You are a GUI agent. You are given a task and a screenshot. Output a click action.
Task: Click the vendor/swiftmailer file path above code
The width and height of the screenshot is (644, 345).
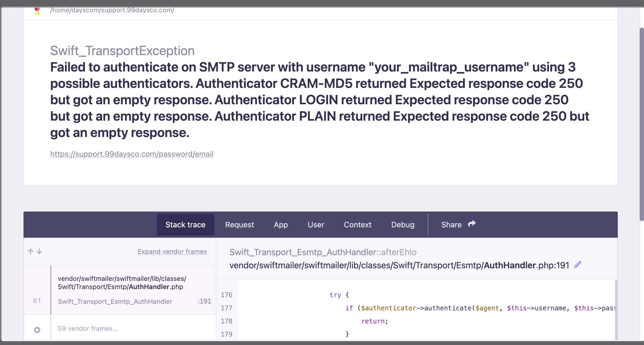coord(399,265)
